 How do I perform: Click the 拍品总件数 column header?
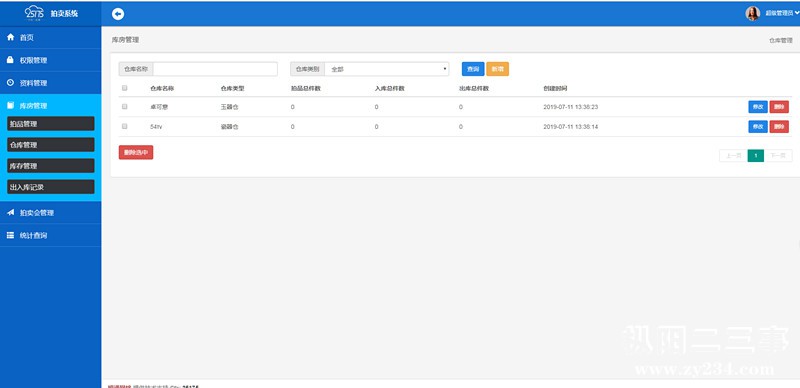[x=306, y=88]
